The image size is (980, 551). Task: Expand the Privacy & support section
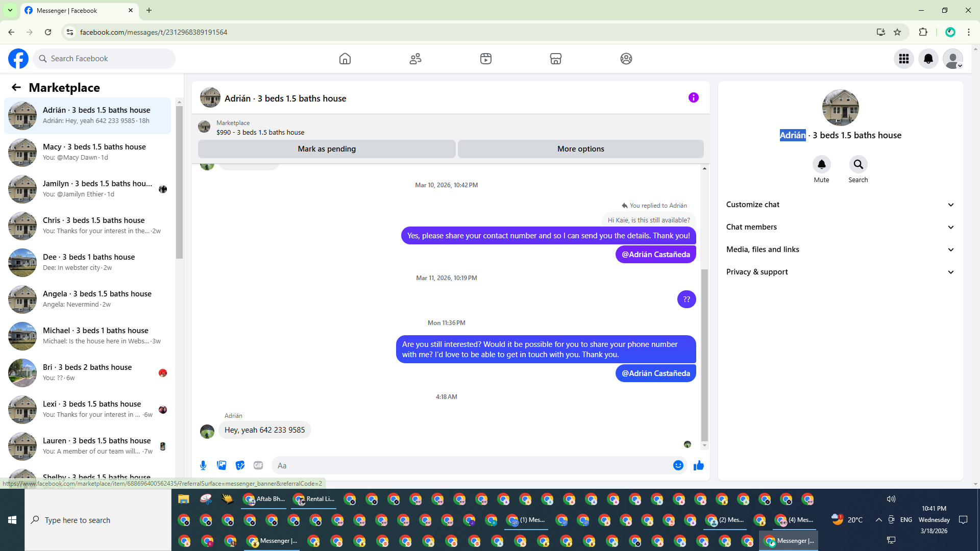pos(840,272)
